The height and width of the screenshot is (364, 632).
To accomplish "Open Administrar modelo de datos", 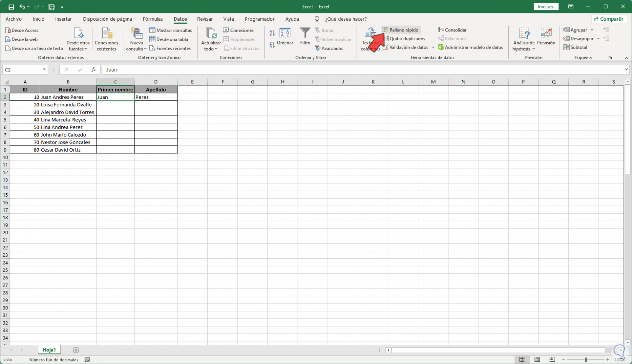I will click(x=470, y=47).
